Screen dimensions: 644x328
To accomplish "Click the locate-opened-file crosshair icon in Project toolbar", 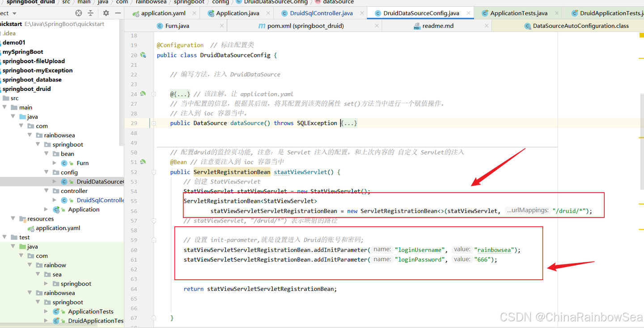I will pyautogui.click(x=78, y=13).
